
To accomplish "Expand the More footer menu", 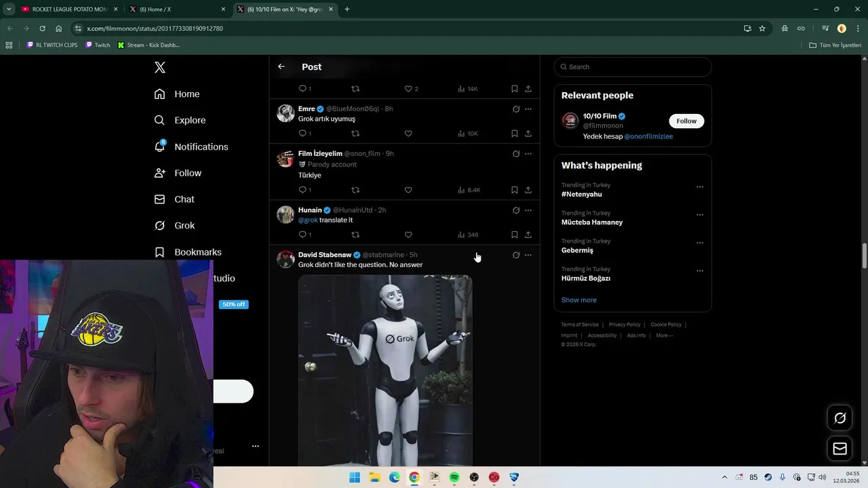I will (x=664, y=335).
